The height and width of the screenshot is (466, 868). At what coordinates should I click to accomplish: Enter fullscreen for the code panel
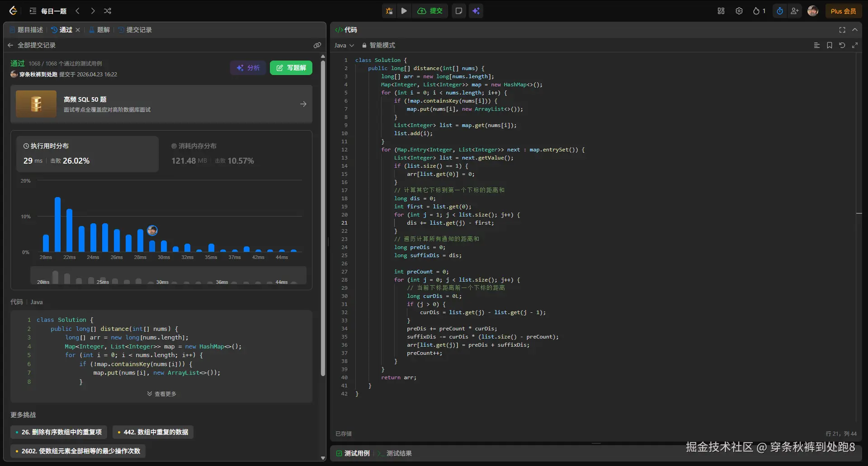tap(842, 30)
